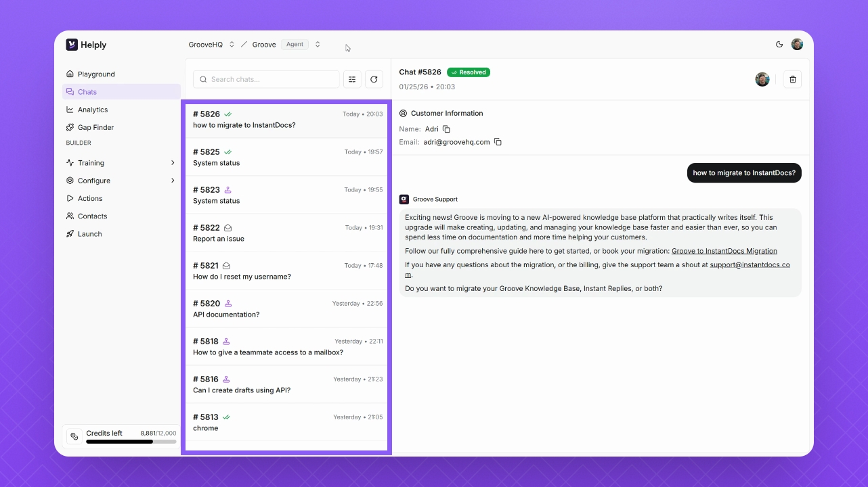
Task: Click the Launch rocket icon
Action: (x=70, y=234)
